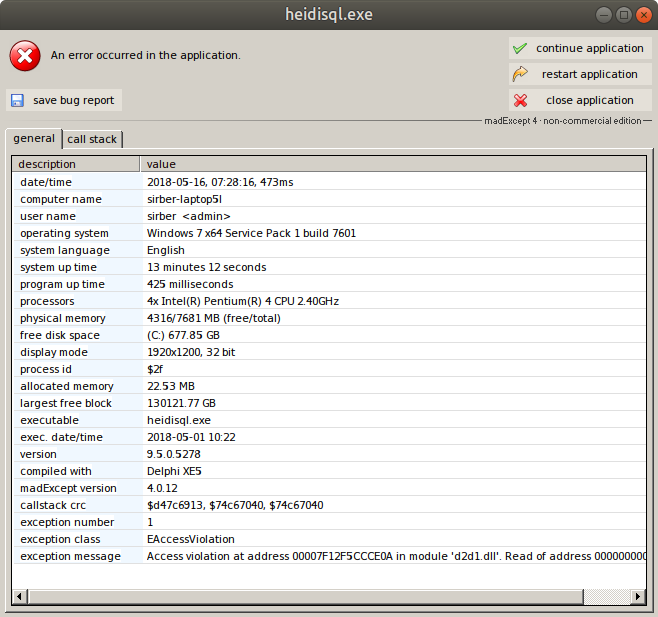
Task: Select value 1920x1200, 32 bit
Action: [191, 352]
